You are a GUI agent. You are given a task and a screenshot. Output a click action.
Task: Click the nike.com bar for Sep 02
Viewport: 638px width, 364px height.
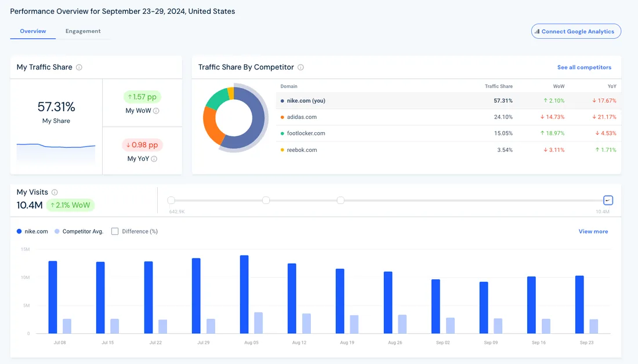[x=436, y=307]
